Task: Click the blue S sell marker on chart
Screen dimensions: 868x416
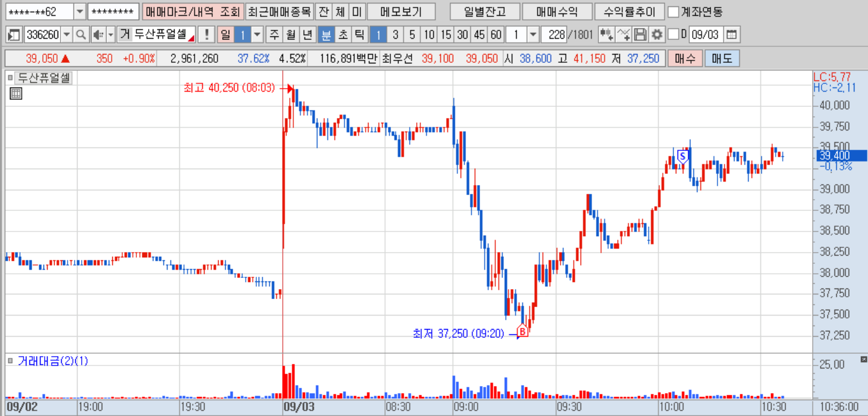Action: point(682,156)
